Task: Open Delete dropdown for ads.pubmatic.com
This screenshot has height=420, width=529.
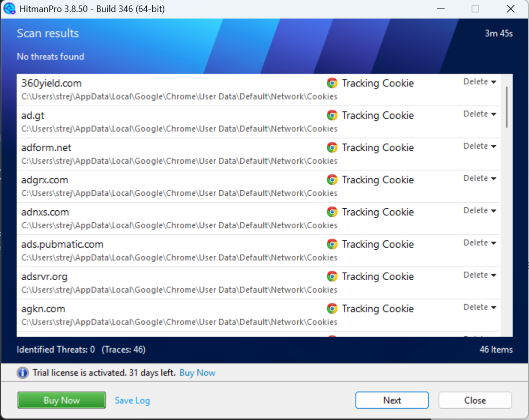Action: coord(480,243)
